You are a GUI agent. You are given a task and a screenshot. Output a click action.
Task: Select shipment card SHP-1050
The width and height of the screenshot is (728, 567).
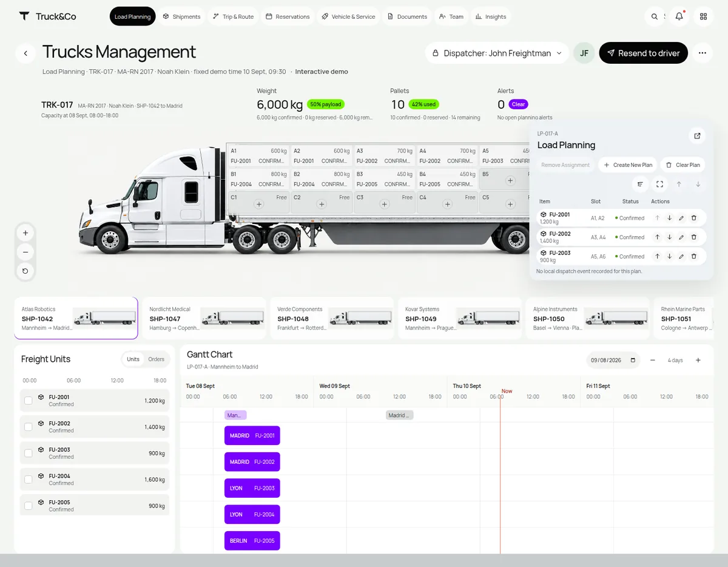click(588, 317)
